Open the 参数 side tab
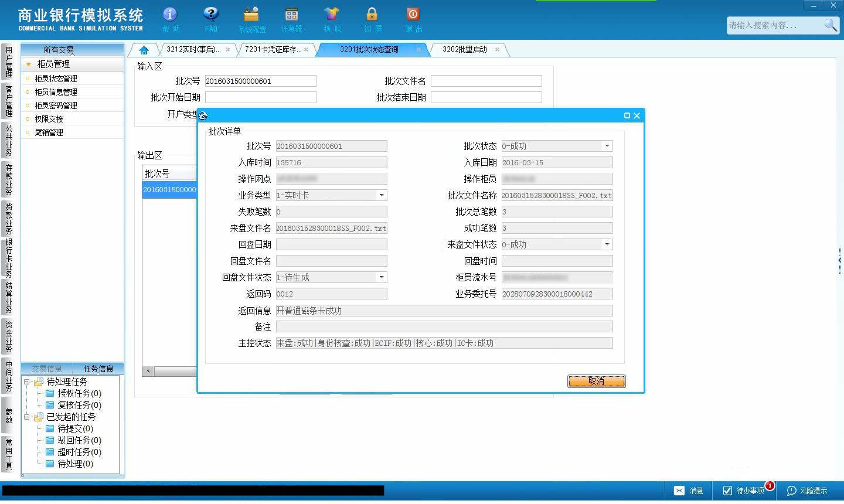 9,415
